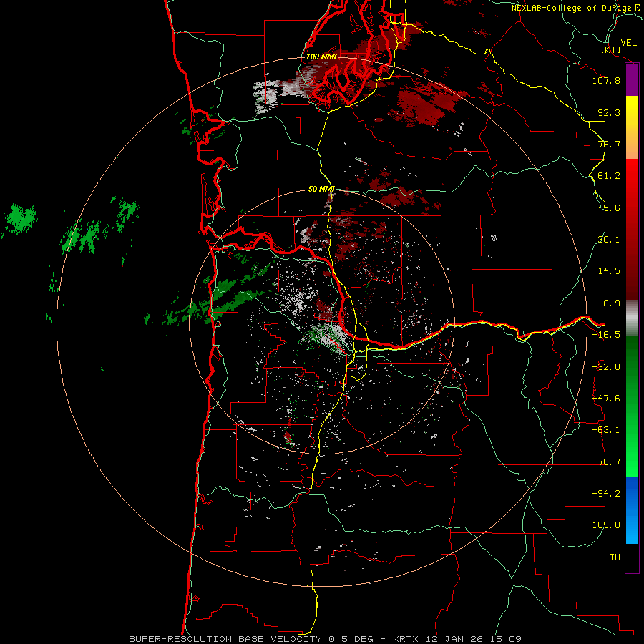Select the 76.7 scale value
Viewport: 644px width, 644px height.
point(609,144)
